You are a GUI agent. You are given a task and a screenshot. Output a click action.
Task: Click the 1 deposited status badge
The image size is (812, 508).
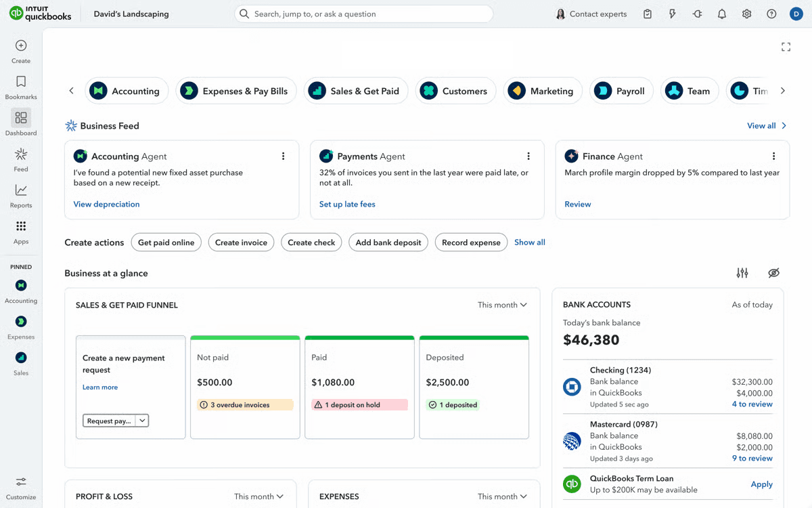point(453,405)
